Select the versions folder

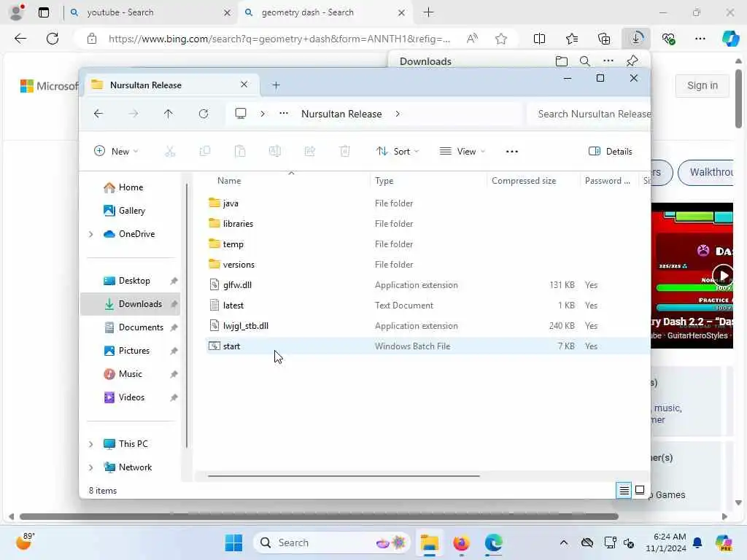click(x=427, y=264)
